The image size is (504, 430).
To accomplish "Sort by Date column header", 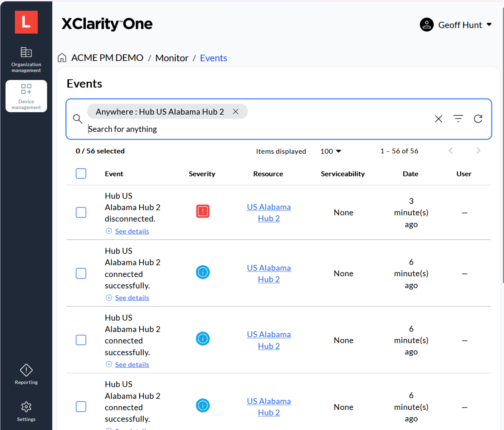I will click(x=411, y=174).
